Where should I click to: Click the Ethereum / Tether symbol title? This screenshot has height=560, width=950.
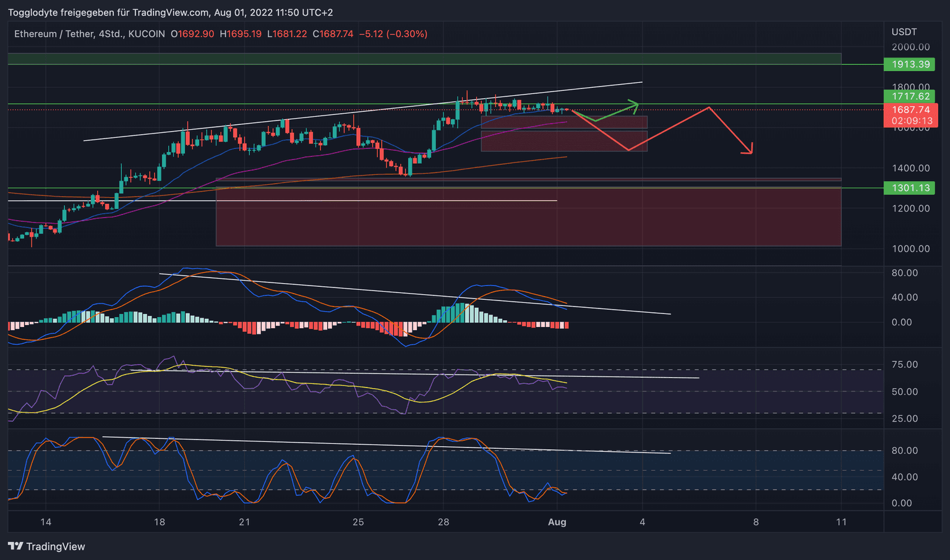pos(53,34)
